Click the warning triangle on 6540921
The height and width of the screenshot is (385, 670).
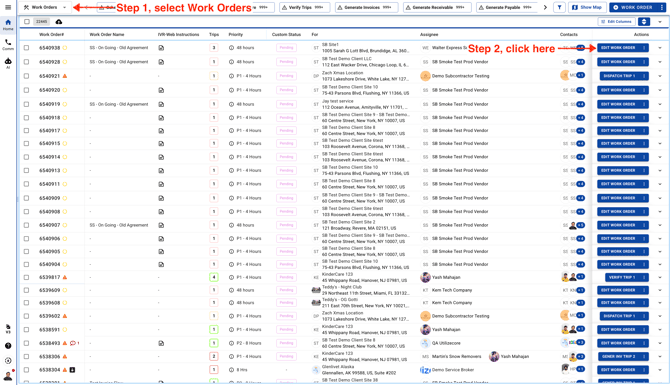65,76
